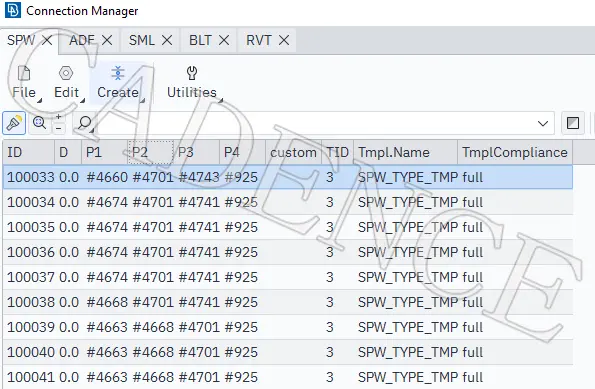
Task: Open the File menu icon
Action: tap(24, 73)
